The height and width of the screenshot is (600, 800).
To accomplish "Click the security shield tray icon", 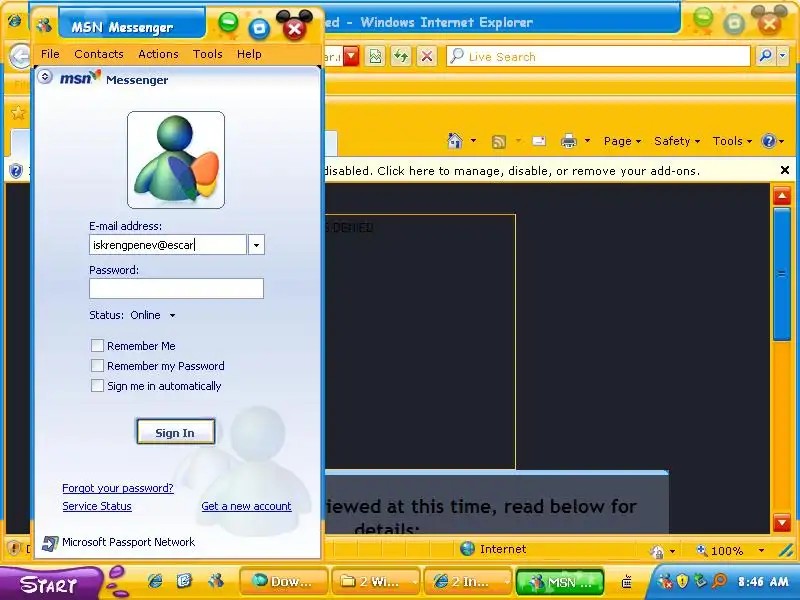I will pos(683,581).
